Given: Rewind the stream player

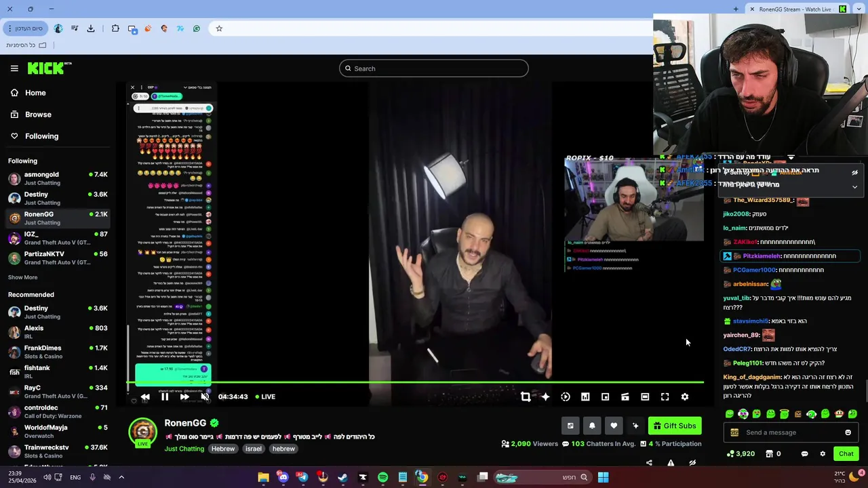Looking at the screenshot, I should (144, 397).
